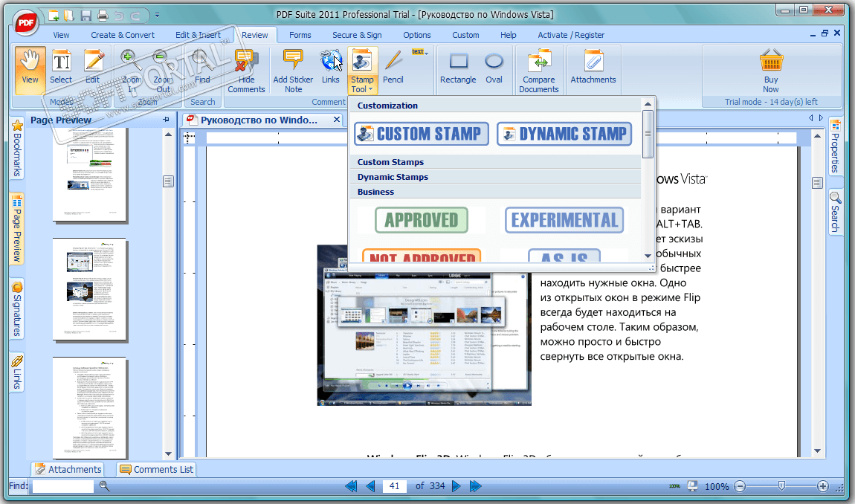Pin the Page Preview panel
855x504 pixels.
pos(166,120)
